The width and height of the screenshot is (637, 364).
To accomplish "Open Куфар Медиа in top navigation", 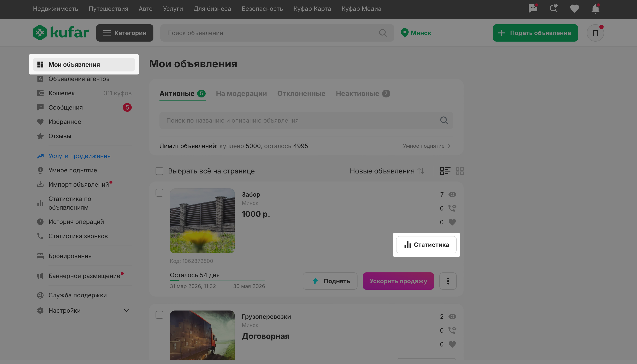I will point(361,9).
